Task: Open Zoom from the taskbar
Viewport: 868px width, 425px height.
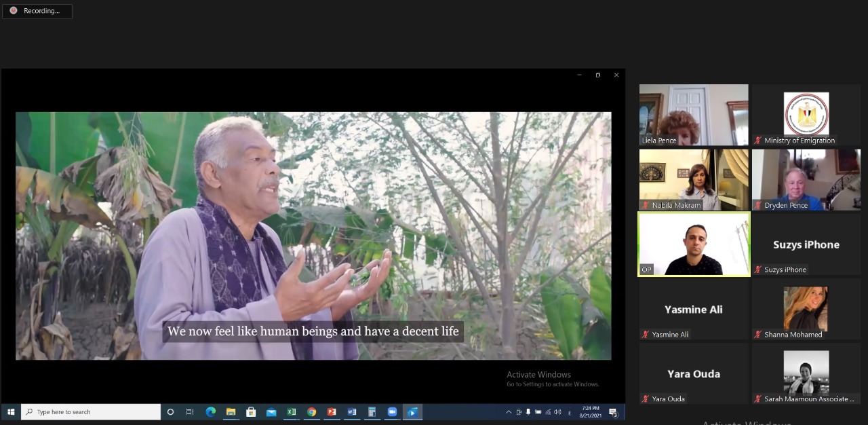Action: (392, 412)
